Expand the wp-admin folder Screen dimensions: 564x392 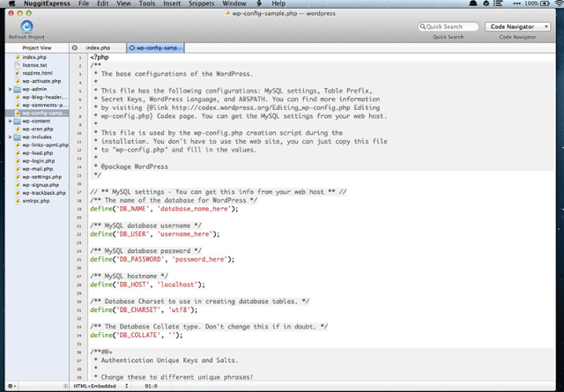click(11, 89)
